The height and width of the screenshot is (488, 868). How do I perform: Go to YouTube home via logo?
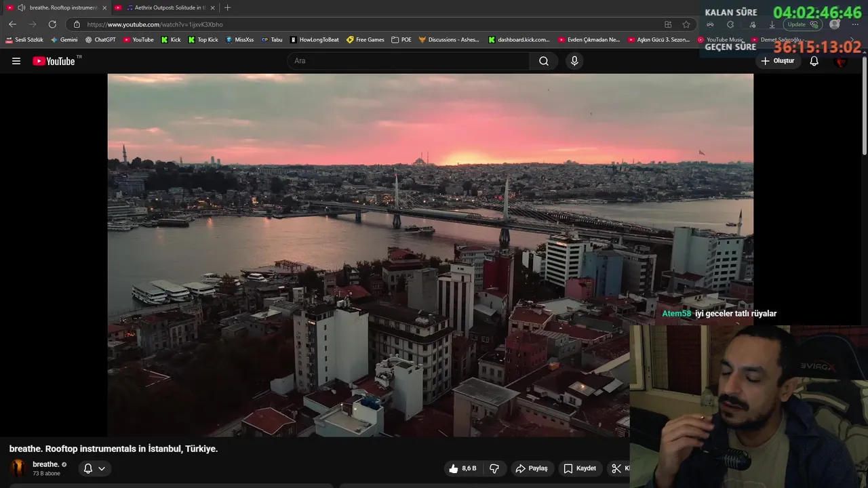tap(54, 61)
